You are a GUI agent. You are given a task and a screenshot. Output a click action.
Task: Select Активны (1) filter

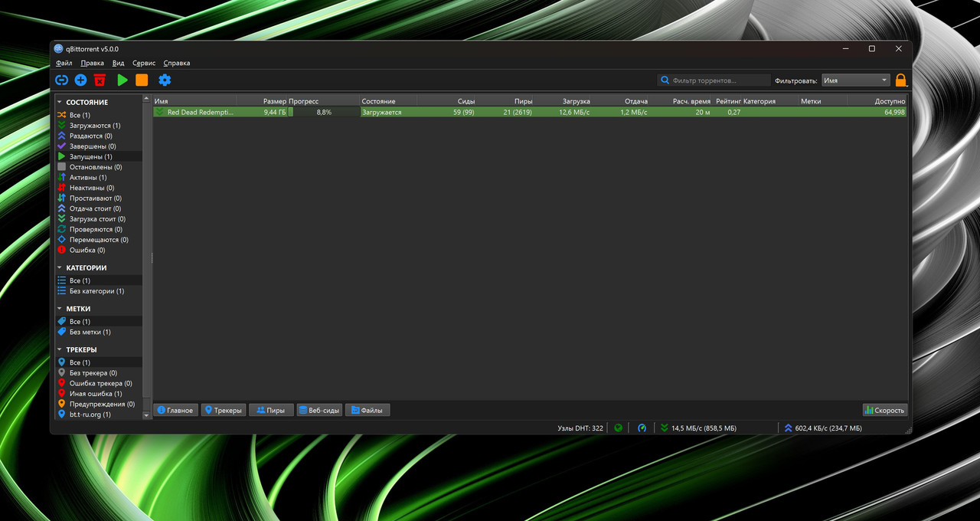coord(99,177)
